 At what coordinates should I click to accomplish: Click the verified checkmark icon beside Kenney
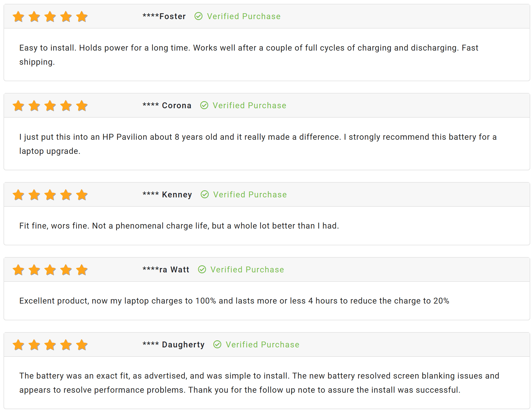click(x=205, y=194)
